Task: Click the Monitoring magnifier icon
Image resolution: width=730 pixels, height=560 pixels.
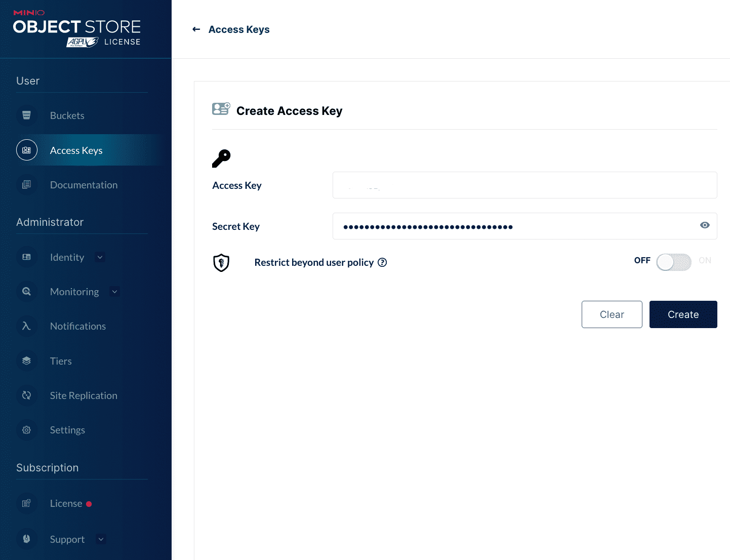Action: pos(26,292)
